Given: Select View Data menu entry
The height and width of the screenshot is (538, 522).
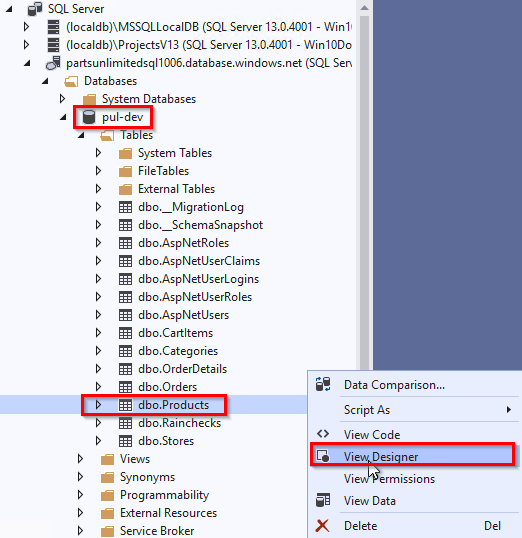Looking at the screenshot, I should (370, 501).
